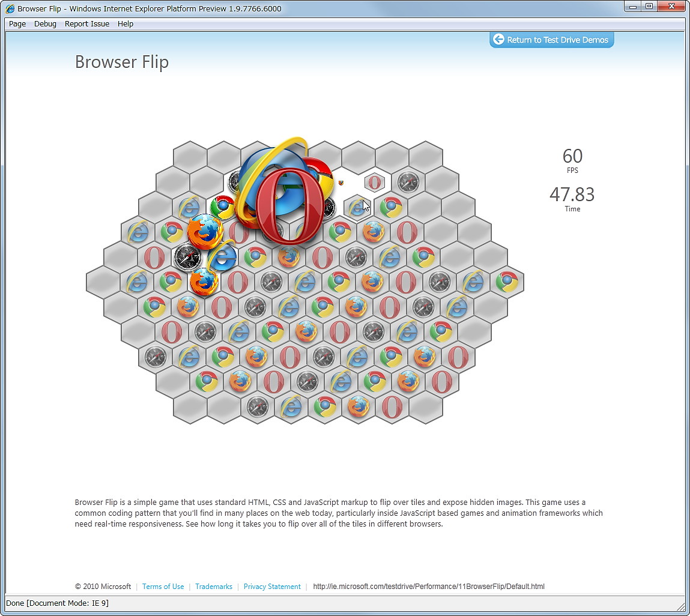The height and width of the screenshot is (616, 690).
Task: Close the Browser Flip window
Action: [672, 7]
